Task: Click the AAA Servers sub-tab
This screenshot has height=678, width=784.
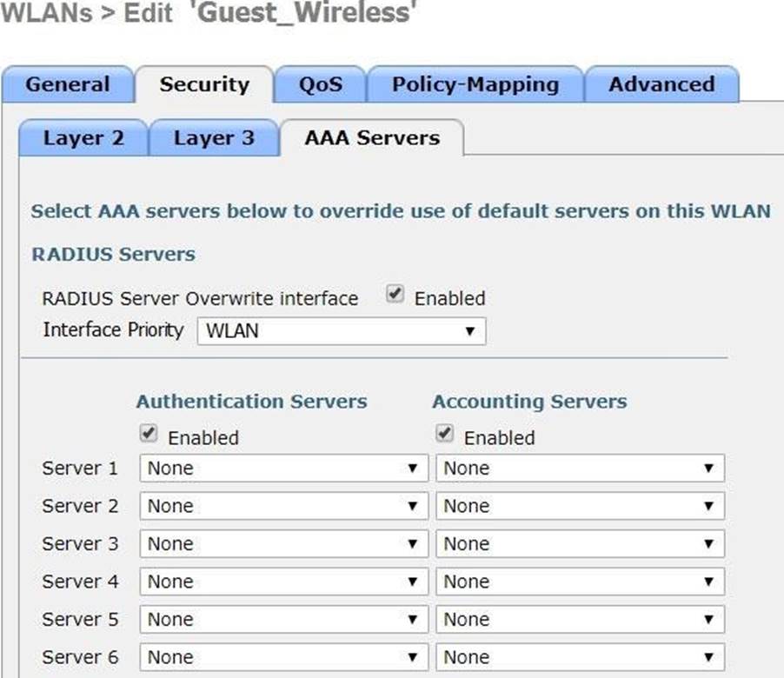Action: coord(372,138)
